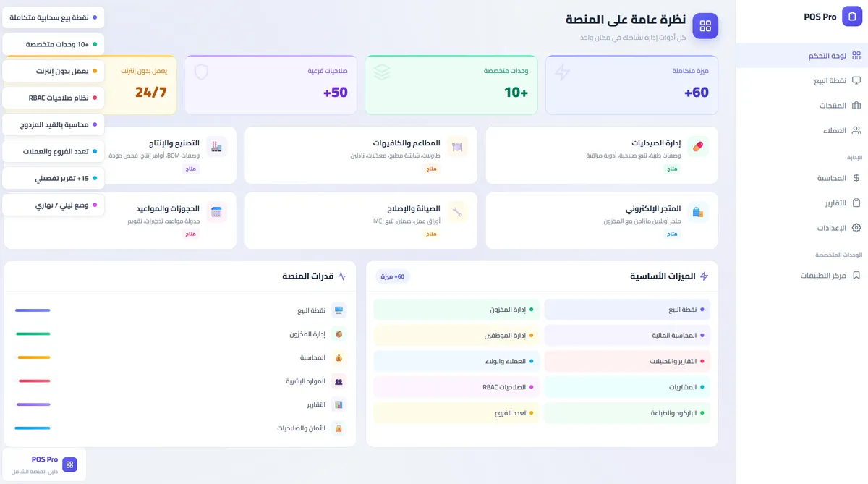Click the maintenance wrench icon
The width and height of the screenshot is (868, 484).
457,212
